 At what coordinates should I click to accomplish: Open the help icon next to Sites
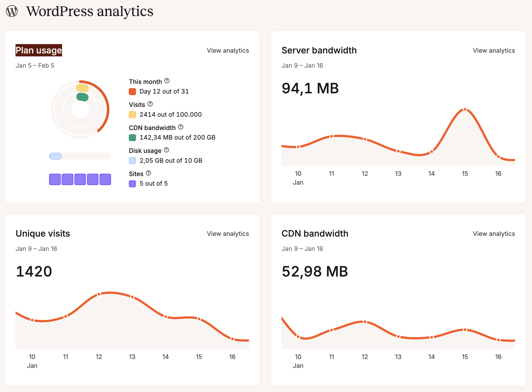[x=148, y=173]
